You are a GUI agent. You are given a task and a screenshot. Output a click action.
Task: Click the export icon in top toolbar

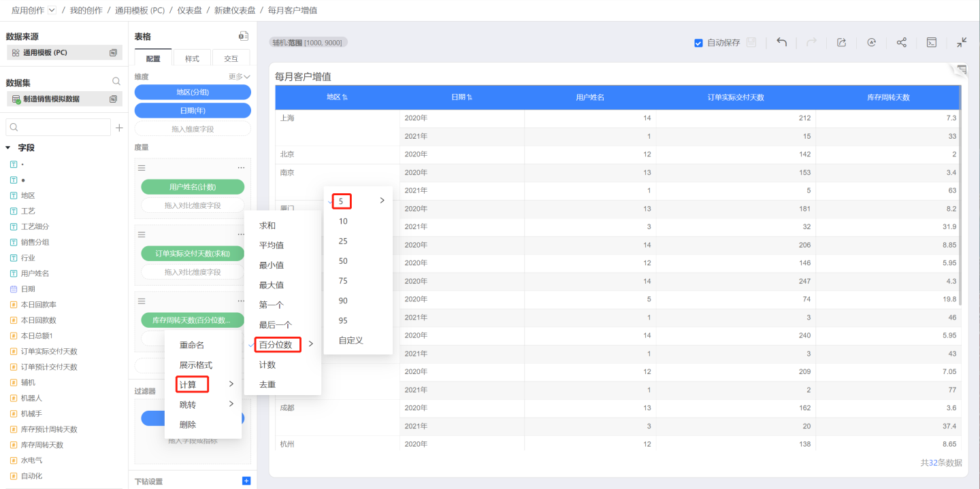(x=841, y=42)
